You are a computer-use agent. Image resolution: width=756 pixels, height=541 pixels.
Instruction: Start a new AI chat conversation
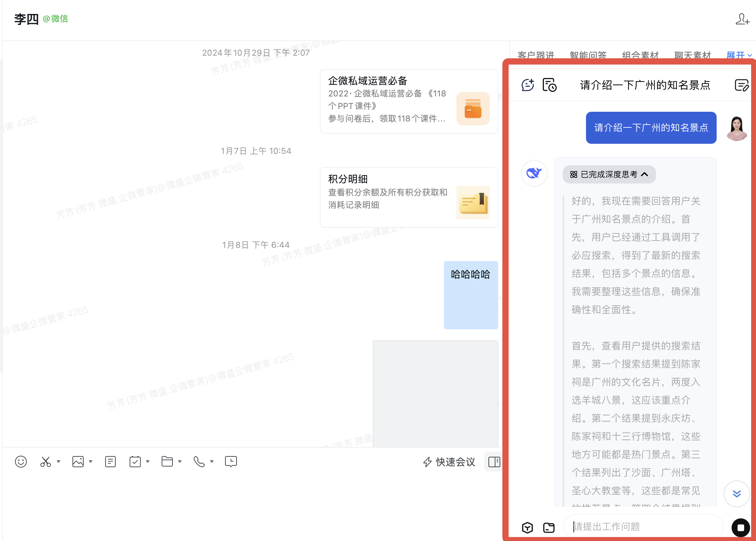click(528, 85)
